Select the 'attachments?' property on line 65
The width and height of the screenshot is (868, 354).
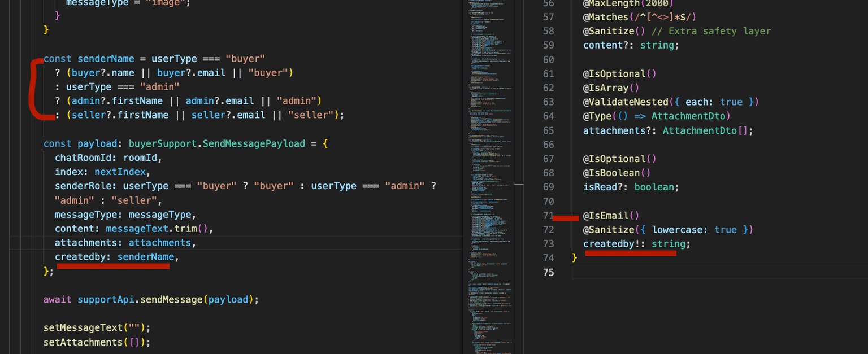point(620,130)
